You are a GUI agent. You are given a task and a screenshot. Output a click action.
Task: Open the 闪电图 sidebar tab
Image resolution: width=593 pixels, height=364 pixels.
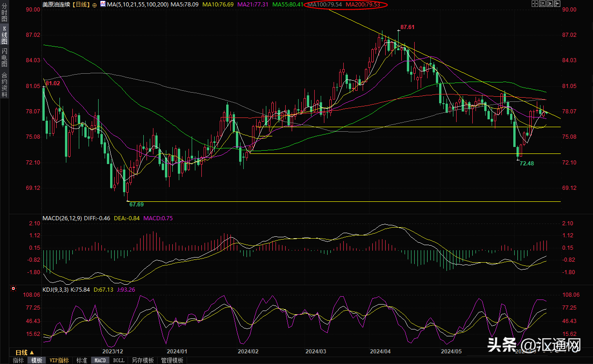[4, 57]
